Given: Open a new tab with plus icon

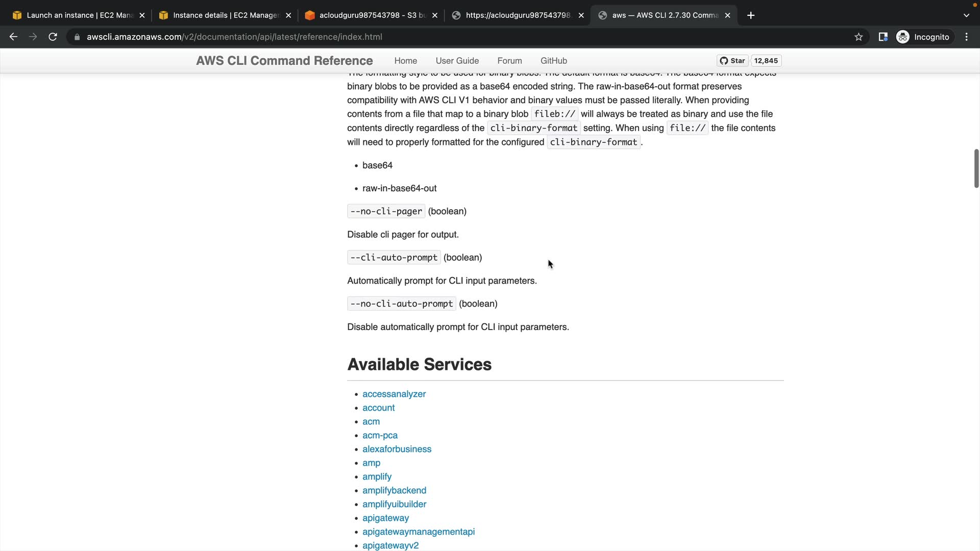Looking at the screenshot, I should pos(751,15).
